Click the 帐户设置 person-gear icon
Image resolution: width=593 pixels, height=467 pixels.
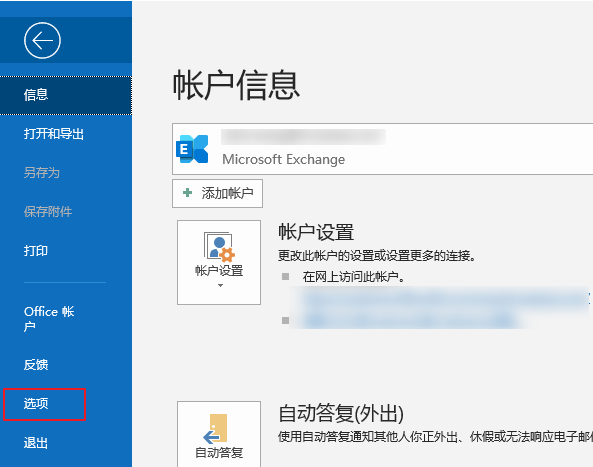point(219,247)
